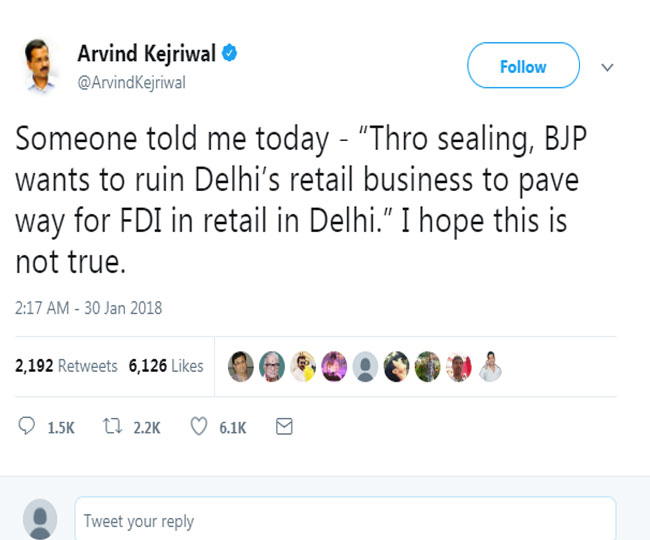Click the last liker avatar thumbnail
650x540 pixels.
coord(489,367)
